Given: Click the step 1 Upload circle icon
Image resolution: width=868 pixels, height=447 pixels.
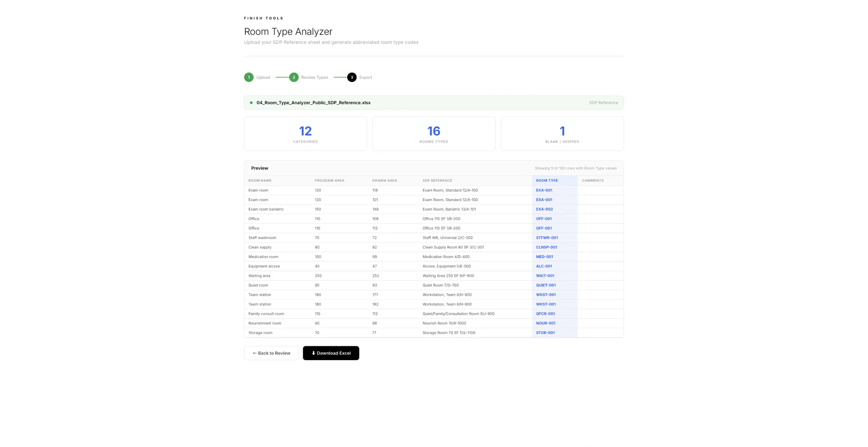Looking at the screenshot, I should point(249,77).
